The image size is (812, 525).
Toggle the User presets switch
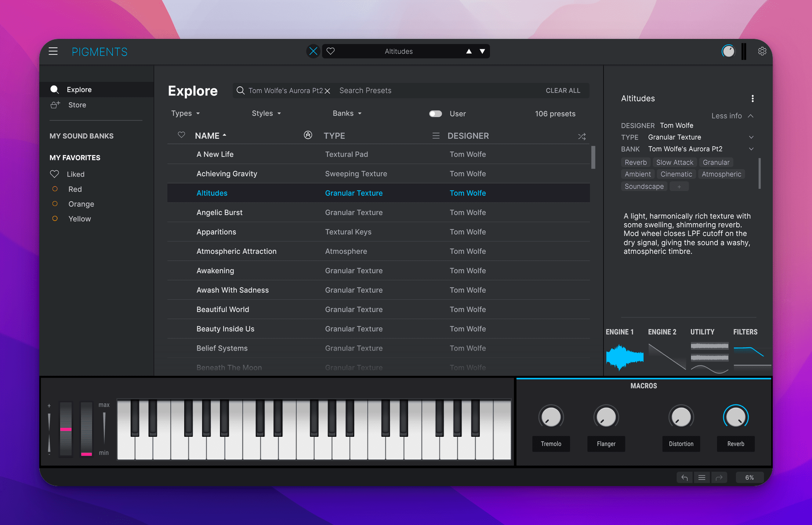pyautogui.click(x=435, y=114)
